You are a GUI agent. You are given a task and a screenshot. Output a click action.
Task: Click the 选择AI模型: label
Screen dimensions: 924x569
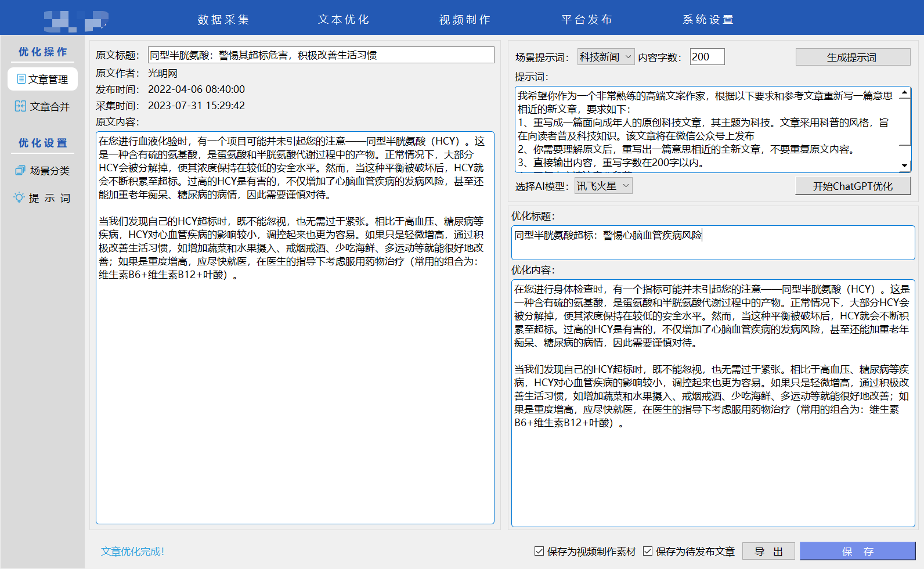pos(542,186)
